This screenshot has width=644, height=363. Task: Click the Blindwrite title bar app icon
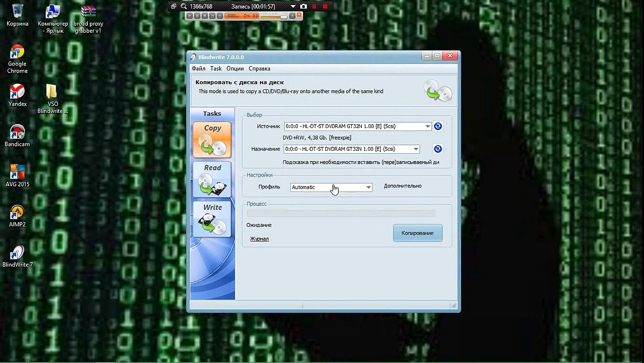coord(193,57)
